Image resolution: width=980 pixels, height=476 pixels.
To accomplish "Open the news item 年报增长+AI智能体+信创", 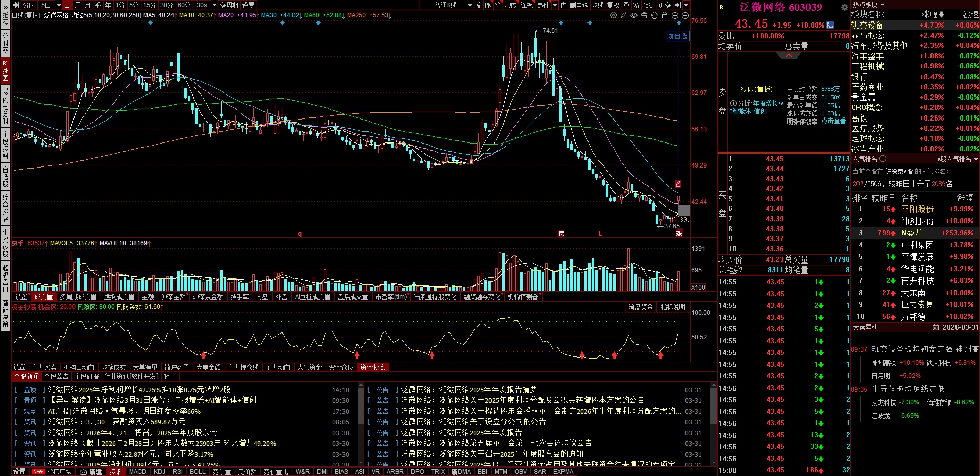I will [152, 400].
